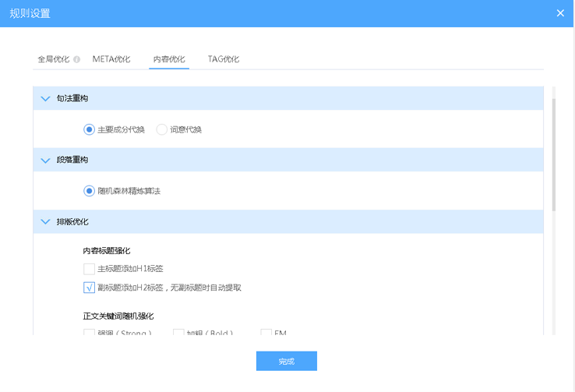Close the 规则设置 dialog with X
Viewport: 575px width, 392px height.
pyautogui.click(x=560, y=13)
